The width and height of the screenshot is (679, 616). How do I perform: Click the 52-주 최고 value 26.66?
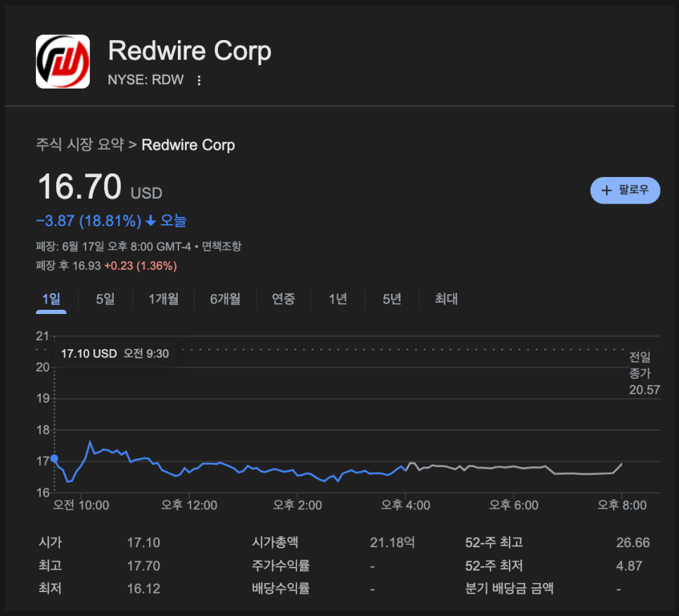point(633,542)
